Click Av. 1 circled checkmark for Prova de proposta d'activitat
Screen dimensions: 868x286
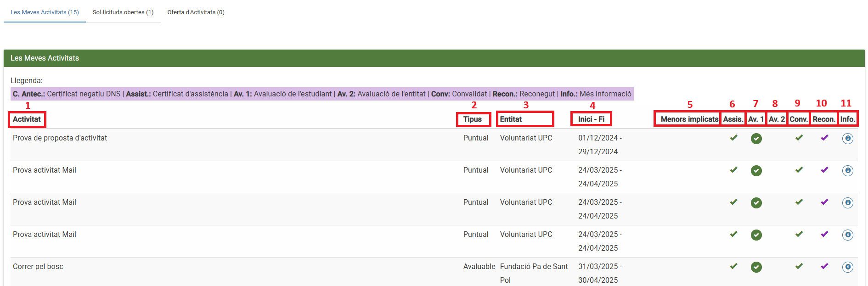[756, 138]
